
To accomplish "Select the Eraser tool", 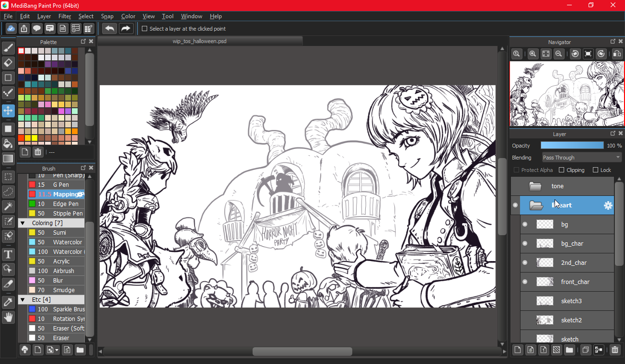I will pyautogui.click(x=8, y=63).
